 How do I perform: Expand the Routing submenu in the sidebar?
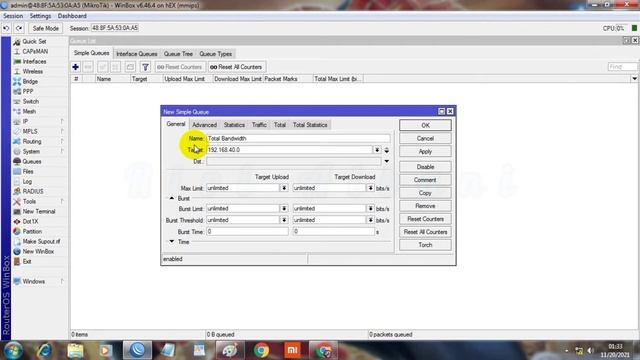(62, 142)
